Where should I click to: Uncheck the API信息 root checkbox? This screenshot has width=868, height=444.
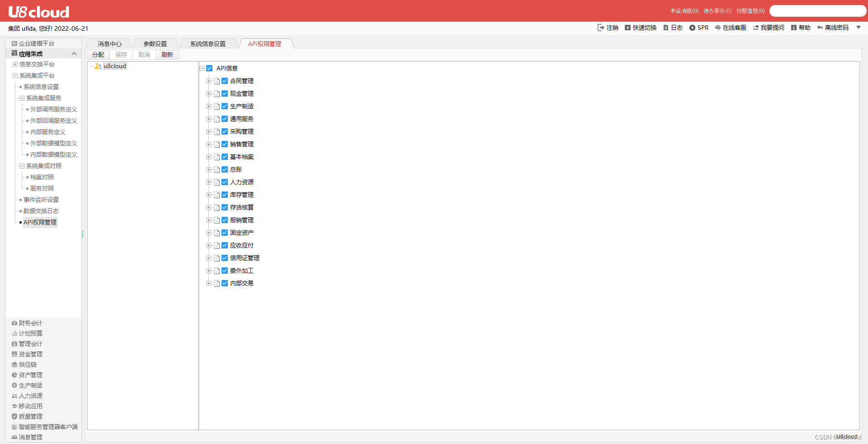[x=210, y=68]
